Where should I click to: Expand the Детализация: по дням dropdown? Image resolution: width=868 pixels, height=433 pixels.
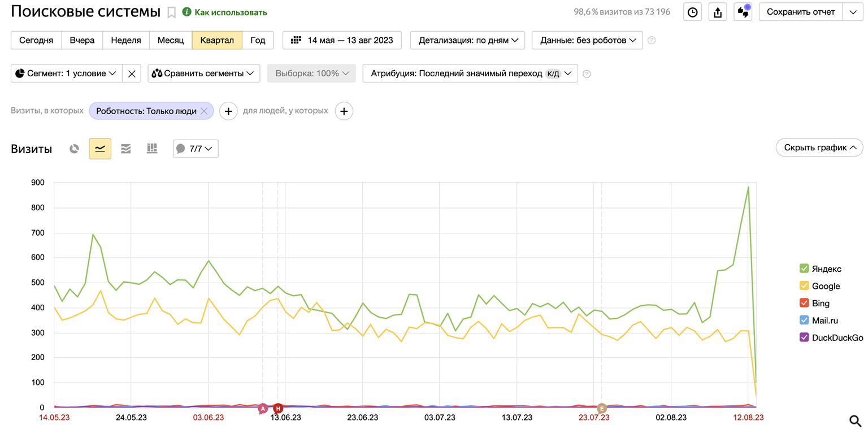click(x=467, y=40)
